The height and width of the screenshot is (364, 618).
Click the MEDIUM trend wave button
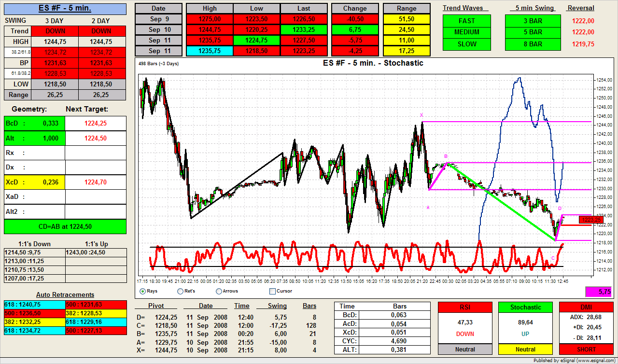coord(467,32)
